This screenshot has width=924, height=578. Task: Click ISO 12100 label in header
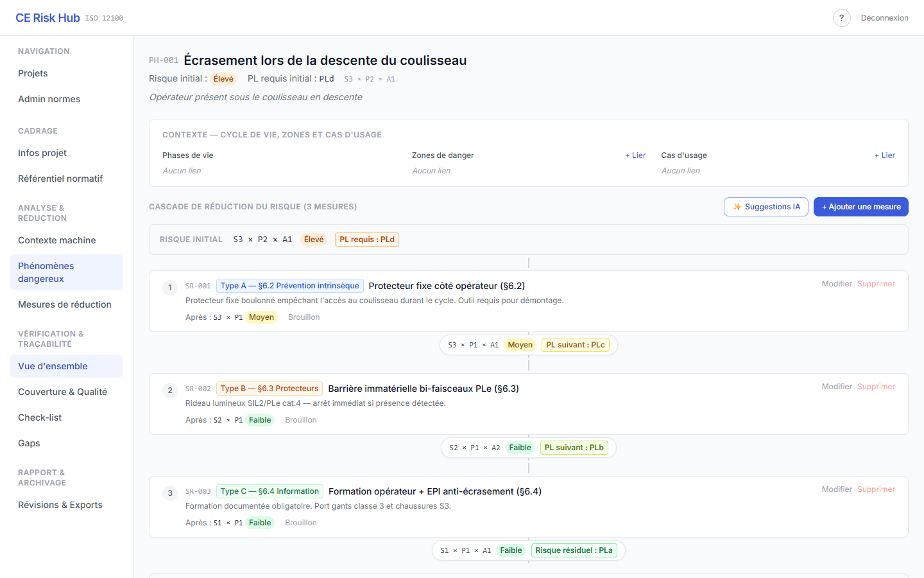tap(104, 18)
